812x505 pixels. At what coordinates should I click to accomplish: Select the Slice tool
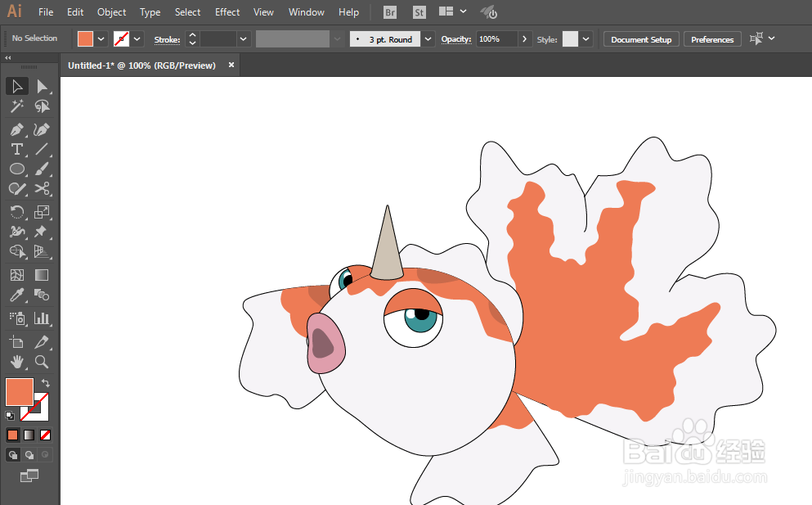pos(42,341)
